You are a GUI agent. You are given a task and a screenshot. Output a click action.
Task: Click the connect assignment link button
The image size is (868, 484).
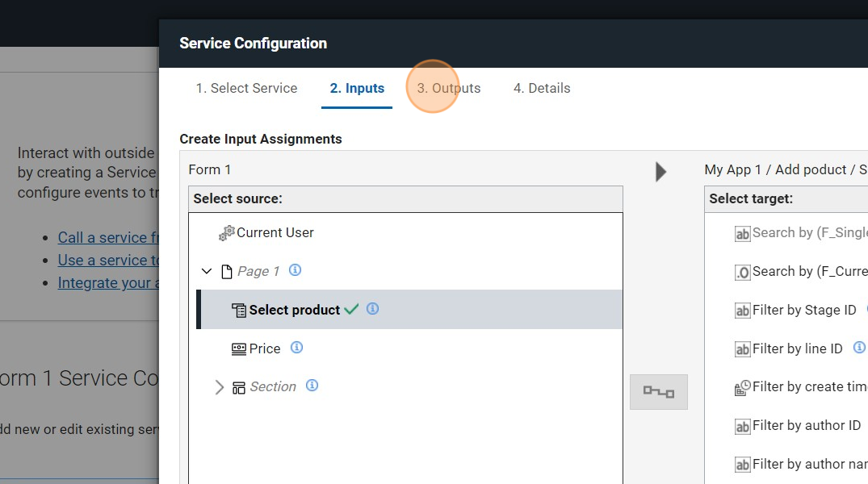point(658,392)
